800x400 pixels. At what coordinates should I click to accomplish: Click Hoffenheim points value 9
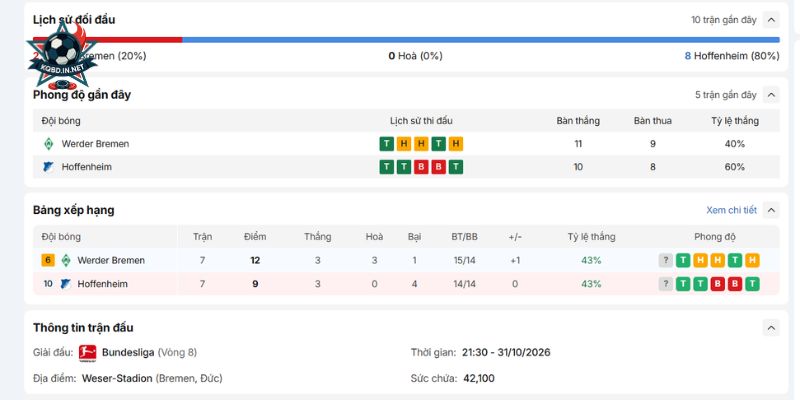pyautogui.click(x=255, y=284)
